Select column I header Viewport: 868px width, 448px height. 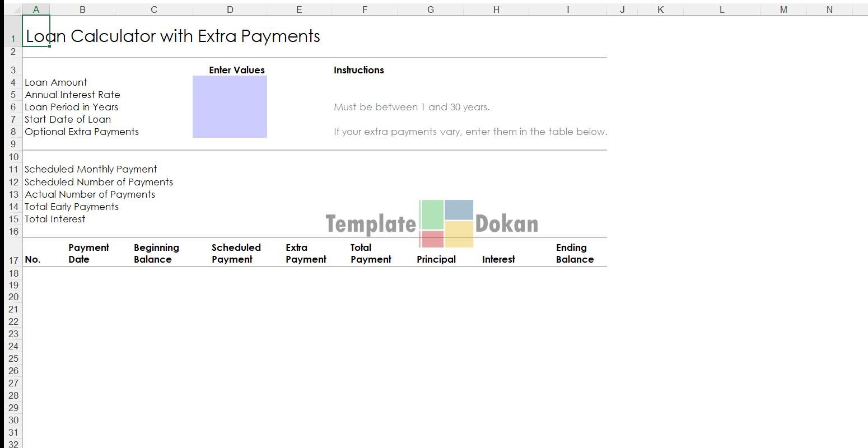pos(567,10)
